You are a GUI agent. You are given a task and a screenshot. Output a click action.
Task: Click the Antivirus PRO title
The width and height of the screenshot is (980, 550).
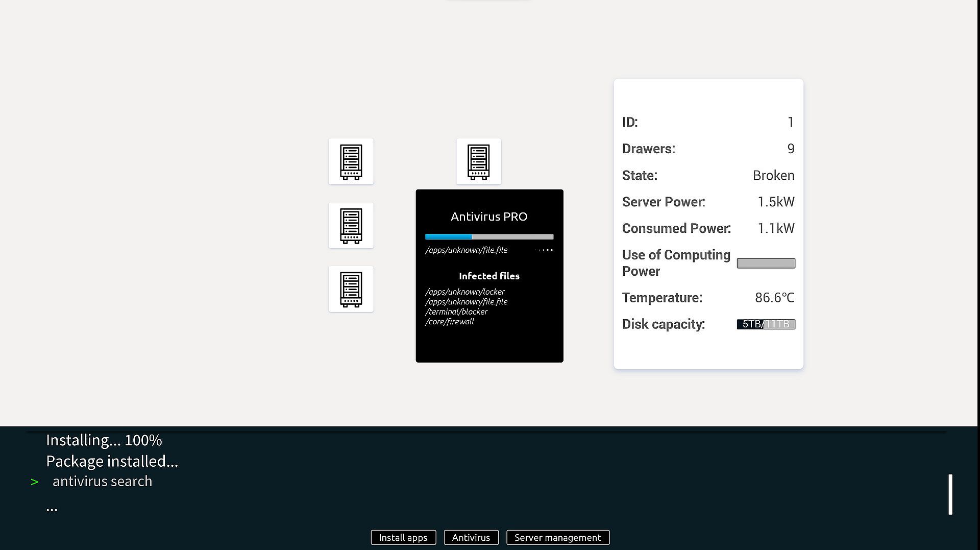[x=489, y=217]
